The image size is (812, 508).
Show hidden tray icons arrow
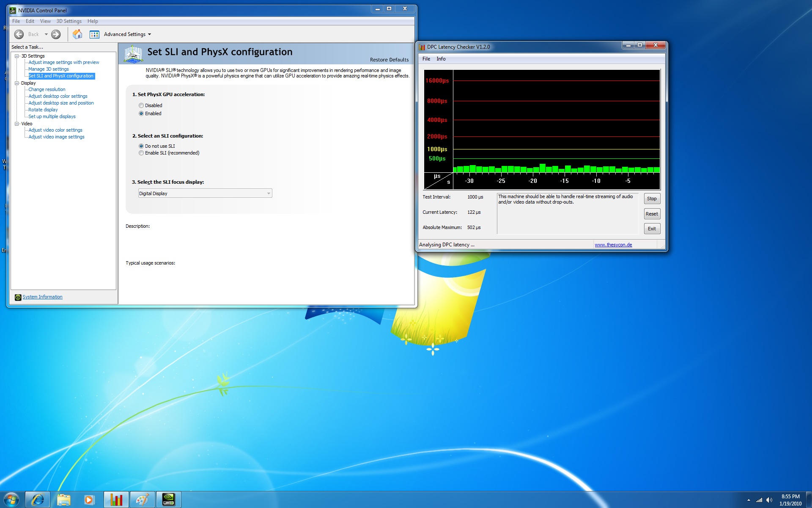point(749,500)
